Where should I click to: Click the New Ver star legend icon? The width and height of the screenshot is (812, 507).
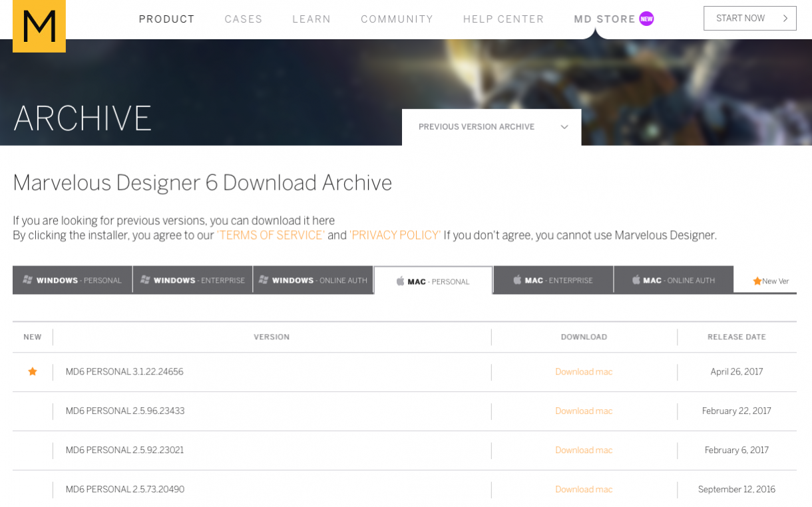[756, 281]
